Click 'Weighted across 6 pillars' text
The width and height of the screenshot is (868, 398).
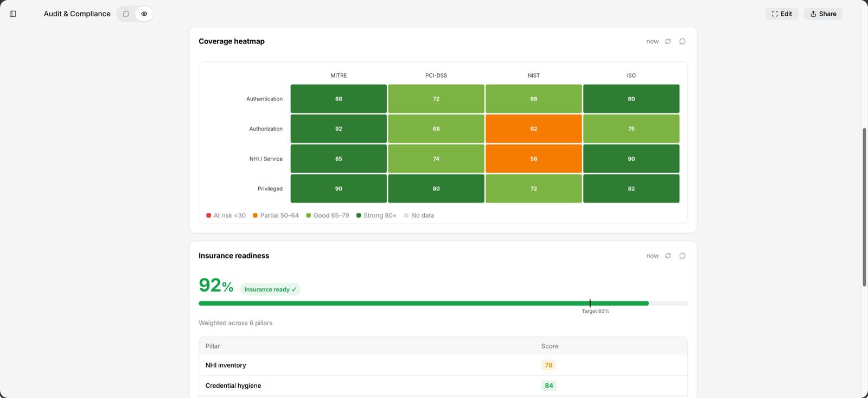[235, 323]
